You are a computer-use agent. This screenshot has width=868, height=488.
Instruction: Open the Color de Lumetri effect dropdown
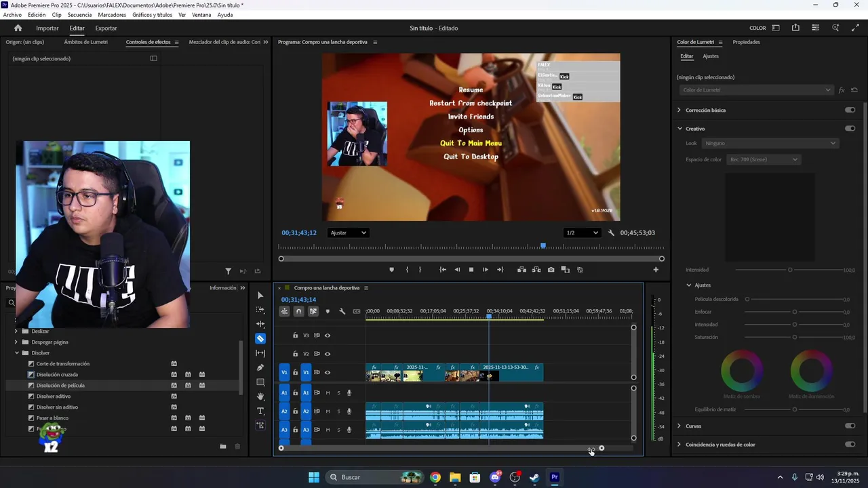point(755,90)
